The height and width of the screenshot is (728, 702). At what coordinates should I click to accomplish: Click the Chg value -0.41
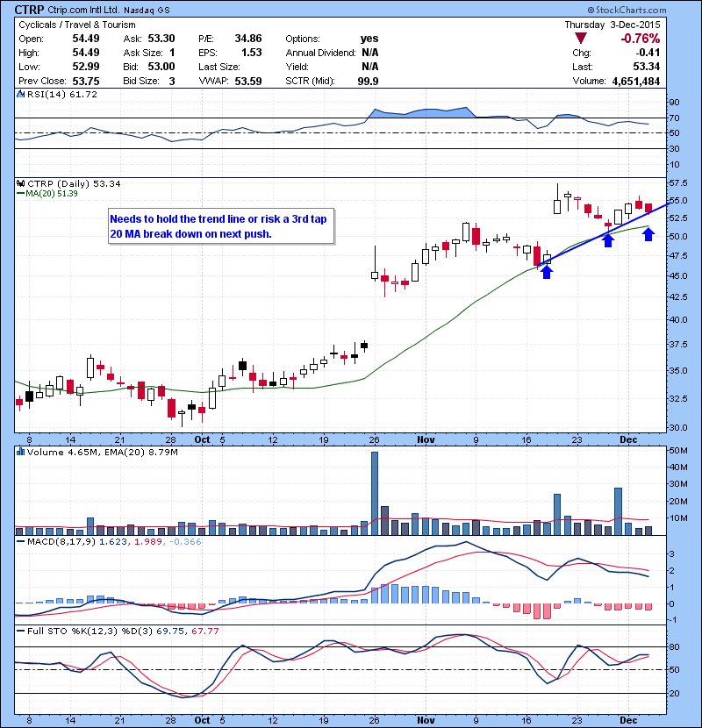(648, 53)
